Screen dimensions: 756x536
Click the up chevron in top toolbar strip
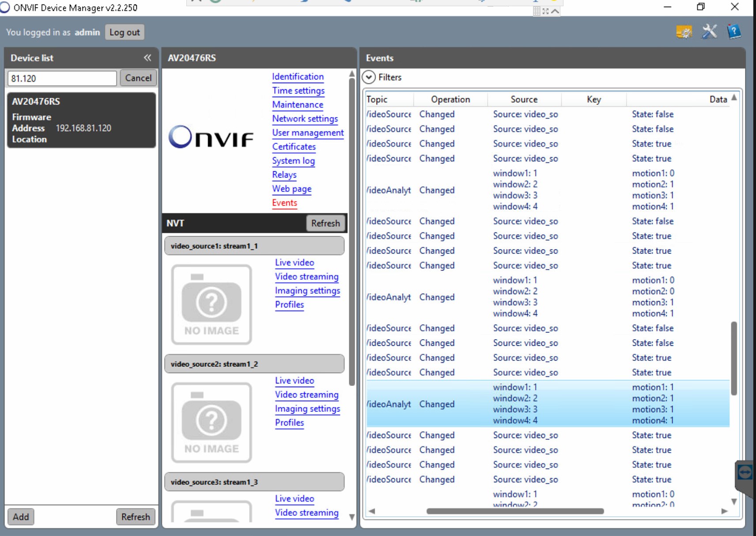555,11
